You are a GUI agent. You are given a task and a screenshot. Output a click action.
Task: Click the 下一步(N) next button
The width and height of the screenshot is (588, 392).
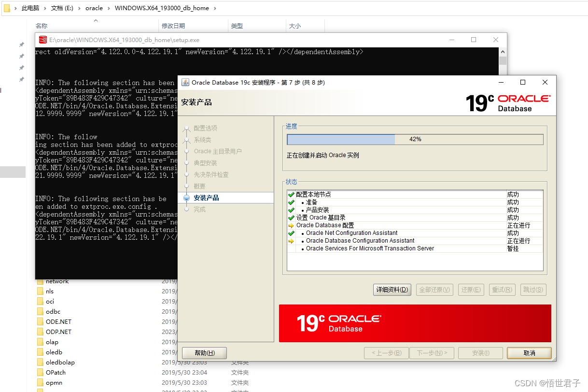click(x=432, y=353)
